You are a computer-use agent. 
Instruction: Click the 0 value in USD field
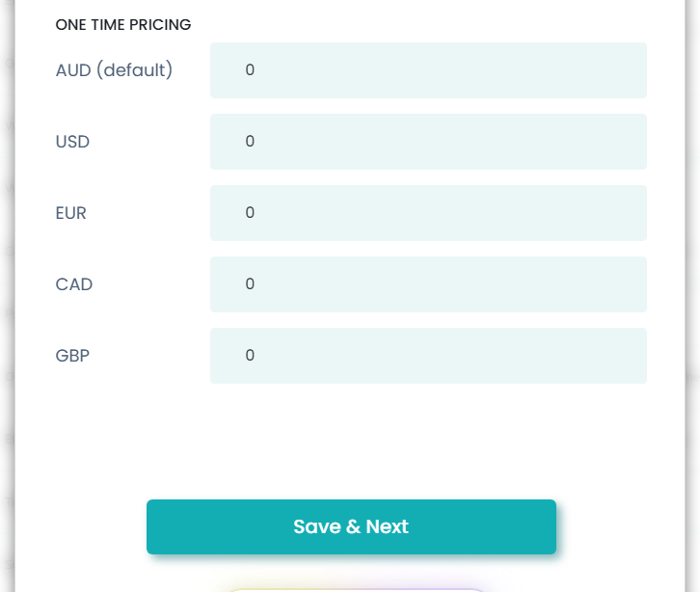coord(250,142)
